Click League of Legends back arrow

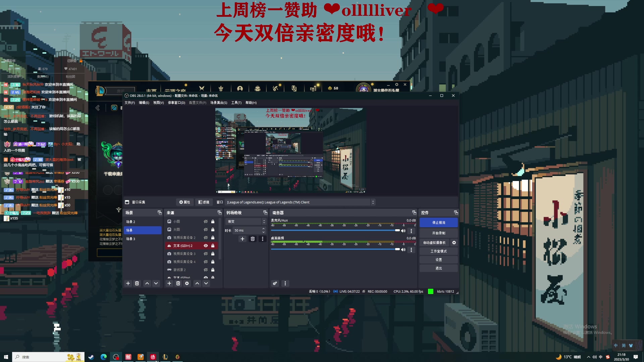click(x=98, y=108)
